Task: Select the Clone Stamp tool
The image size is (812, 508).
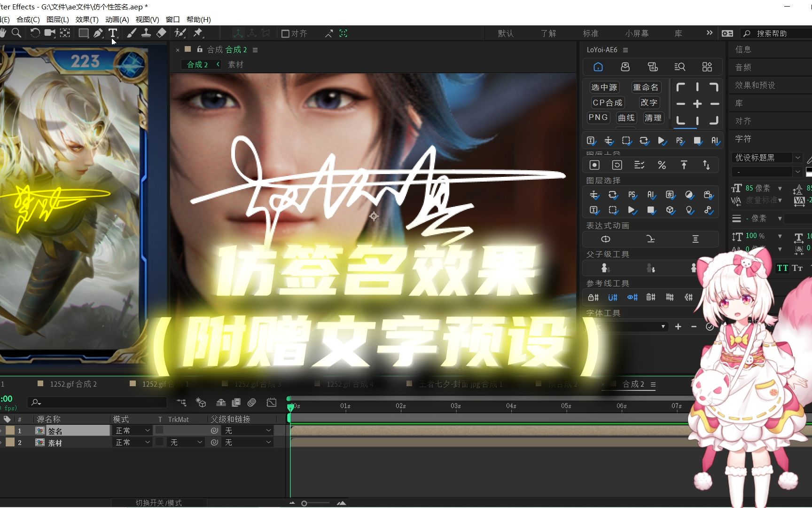Action: pos(146,33)
